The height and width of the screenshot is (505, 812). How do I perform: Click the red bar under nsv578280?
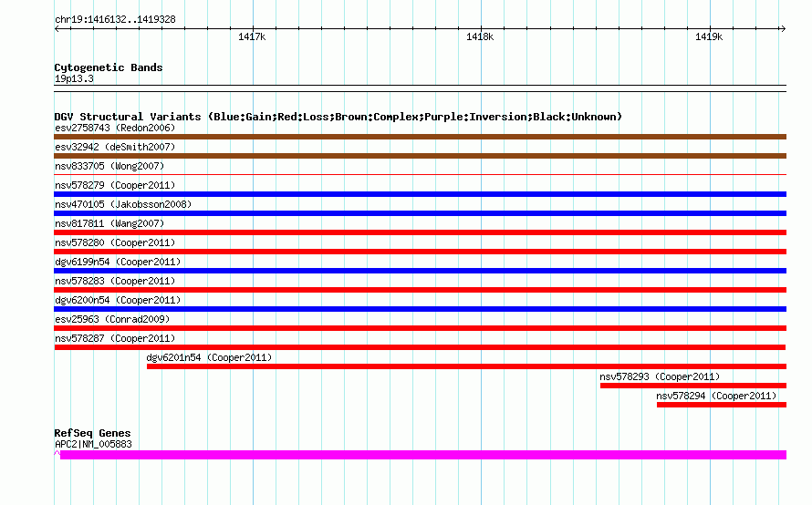tap(420, 252)
